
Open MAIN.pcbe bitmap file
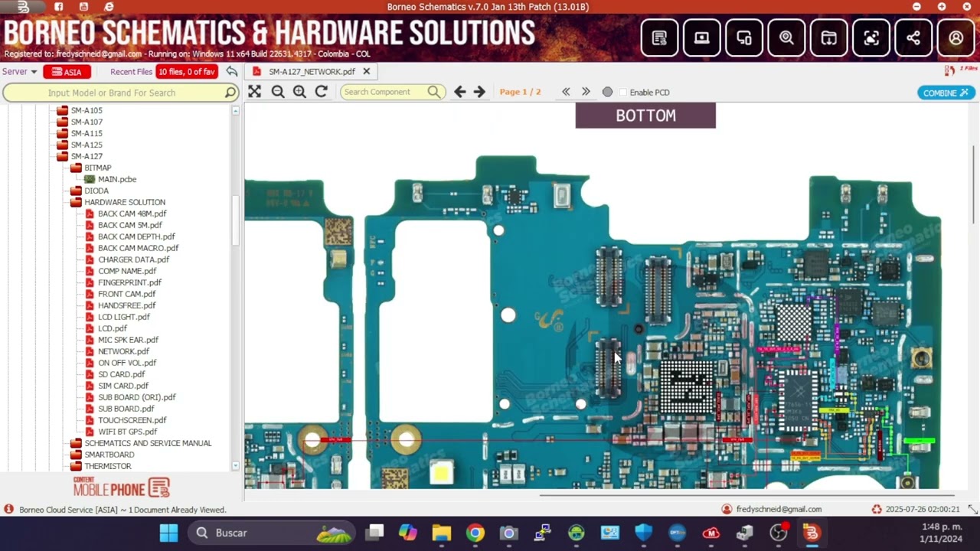(116, 179)
